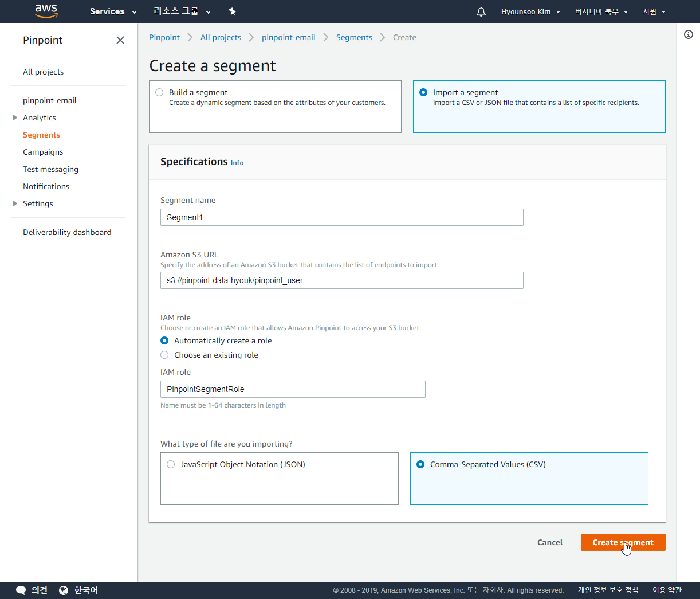Close the Pinpoint sidebar with the X
Image resolution: width=700 pixels, height=599 pixels.
pyautogui.click(x=120, y=40)
